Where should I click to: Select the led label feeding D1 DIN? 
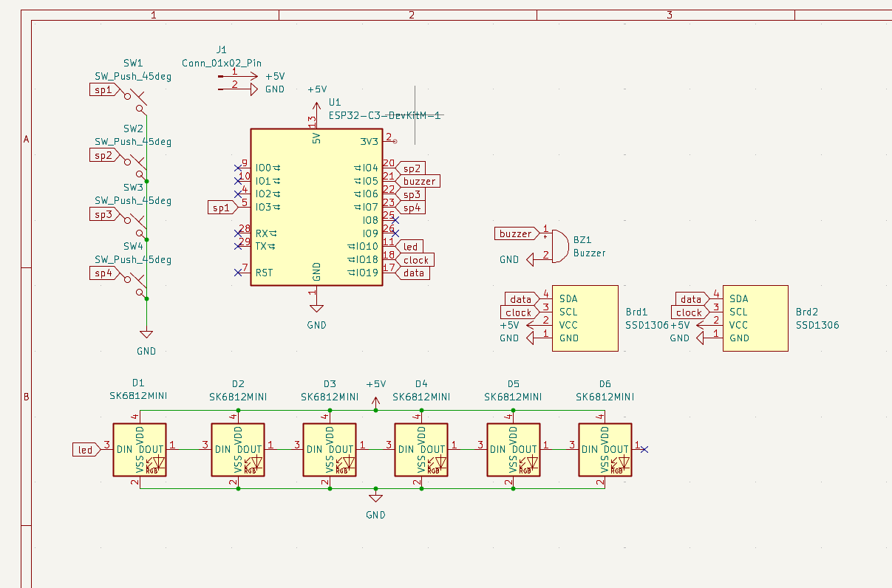point(84,448)
